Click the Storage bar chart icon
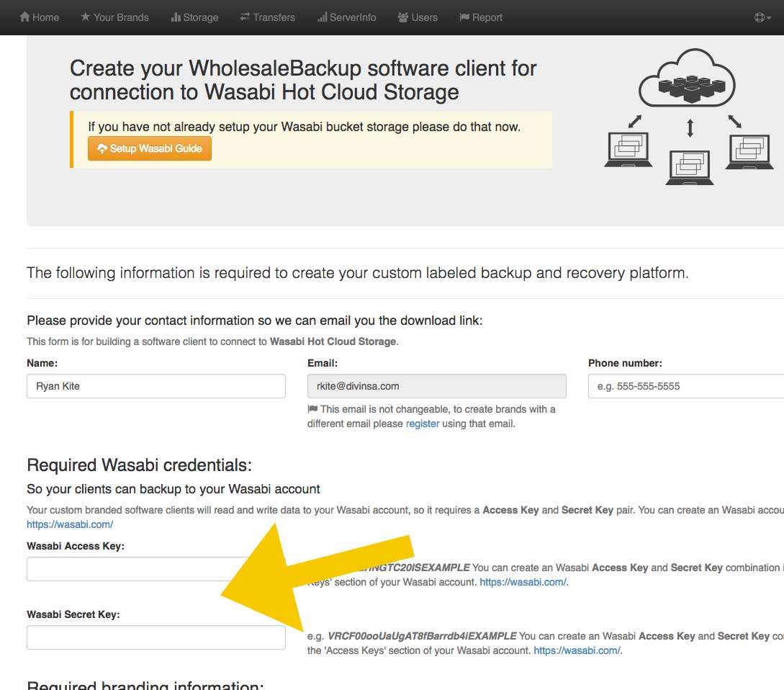The width and height of the screenshot is (784, 690). (x=176, y=17)
